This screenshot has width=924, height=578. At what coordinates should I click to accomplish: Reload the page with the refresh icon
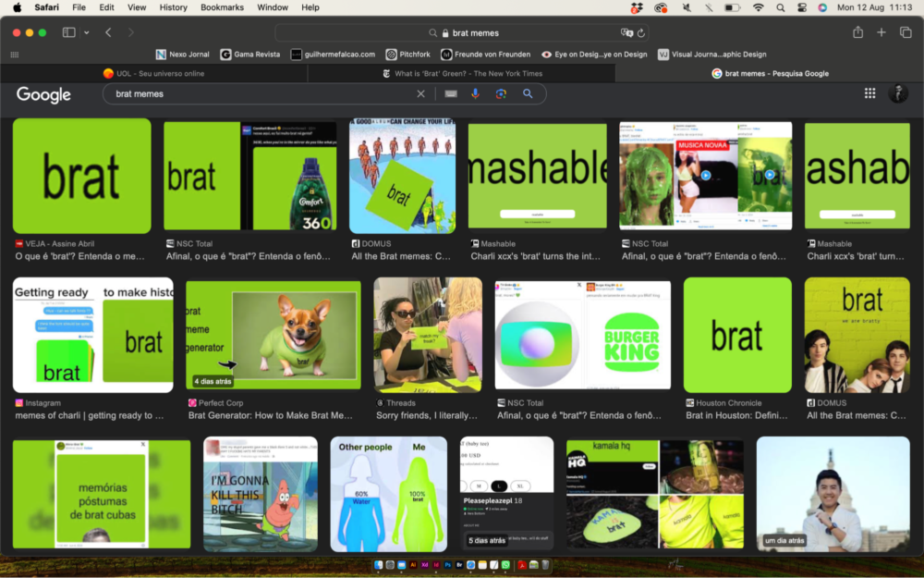point(641,33)
